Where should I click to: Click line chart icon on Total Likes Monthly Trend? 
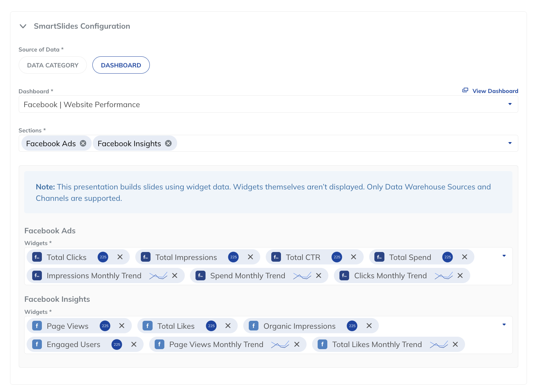[x=439, y=344]
